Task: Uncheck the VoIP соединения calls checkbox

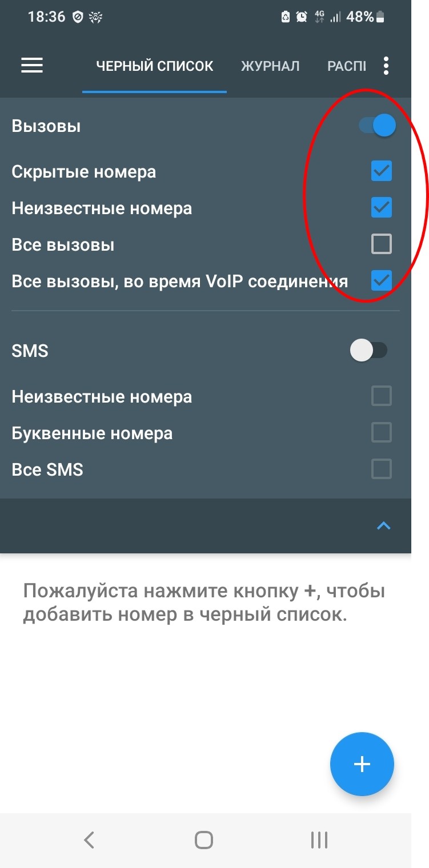Action: (x=382, y=280)
